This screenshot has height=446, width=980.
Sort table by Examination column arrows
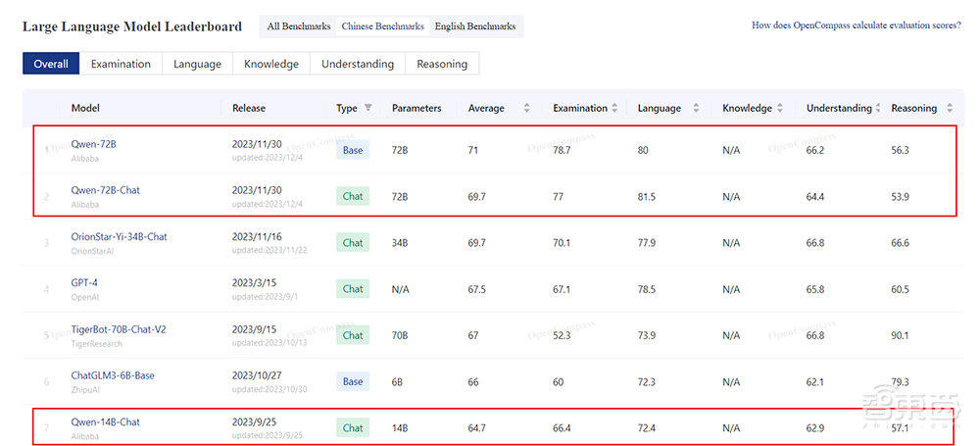[615, 108]
